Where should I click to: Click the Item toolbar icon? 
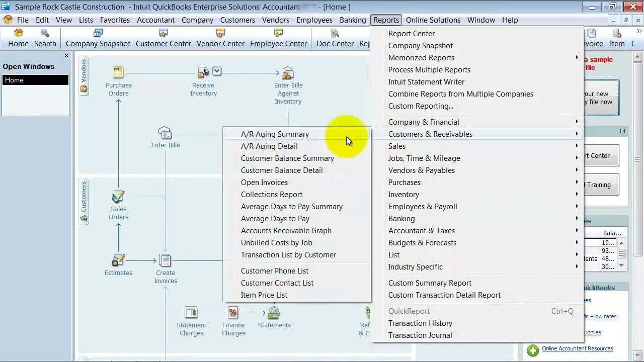617,38
